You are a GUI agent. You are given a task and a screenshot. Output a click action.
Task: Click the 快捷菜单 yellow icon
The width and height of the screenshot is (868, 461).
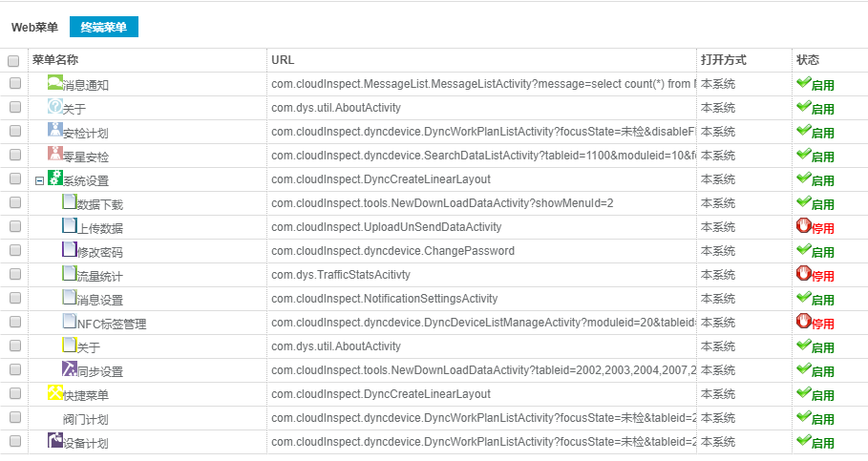tap(54, 393)
